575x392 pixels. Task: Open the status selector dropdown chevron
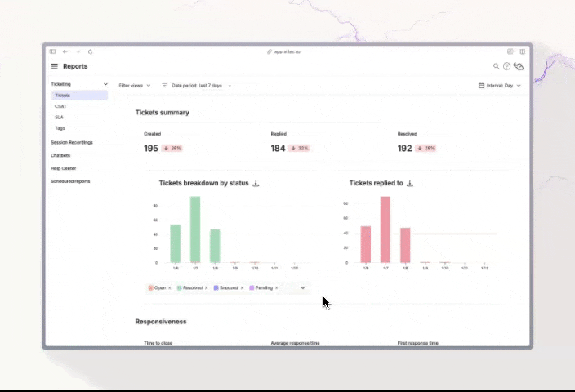click(x=303, y=287)
